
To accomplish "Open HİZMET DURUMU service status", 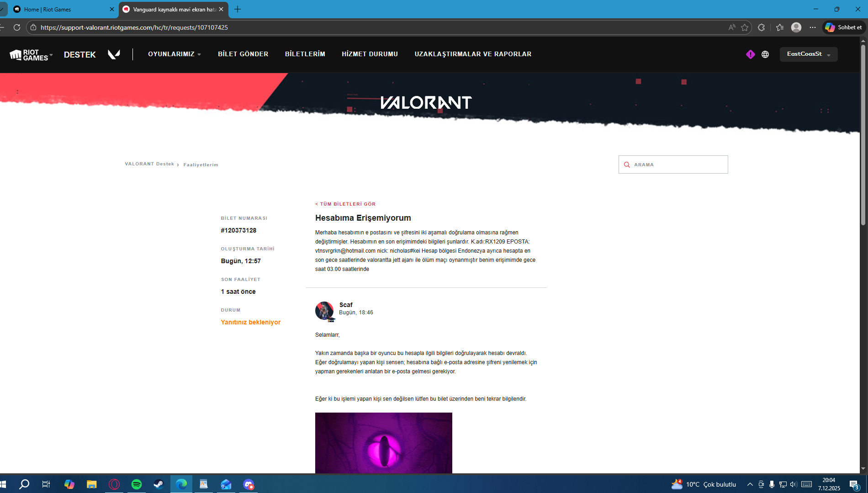I will click(370, 54).
